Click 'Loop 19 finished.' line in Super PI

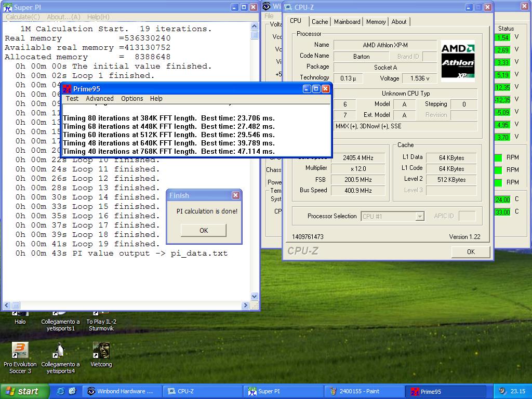(87, 244)
